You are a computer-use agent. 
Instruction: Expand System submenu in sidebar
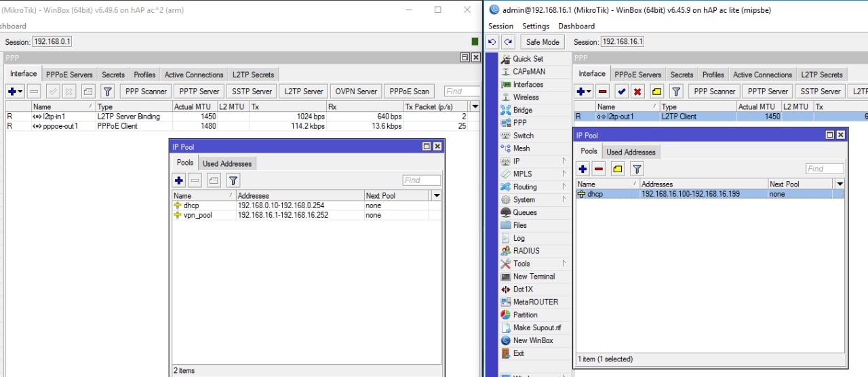pos(564,200)
